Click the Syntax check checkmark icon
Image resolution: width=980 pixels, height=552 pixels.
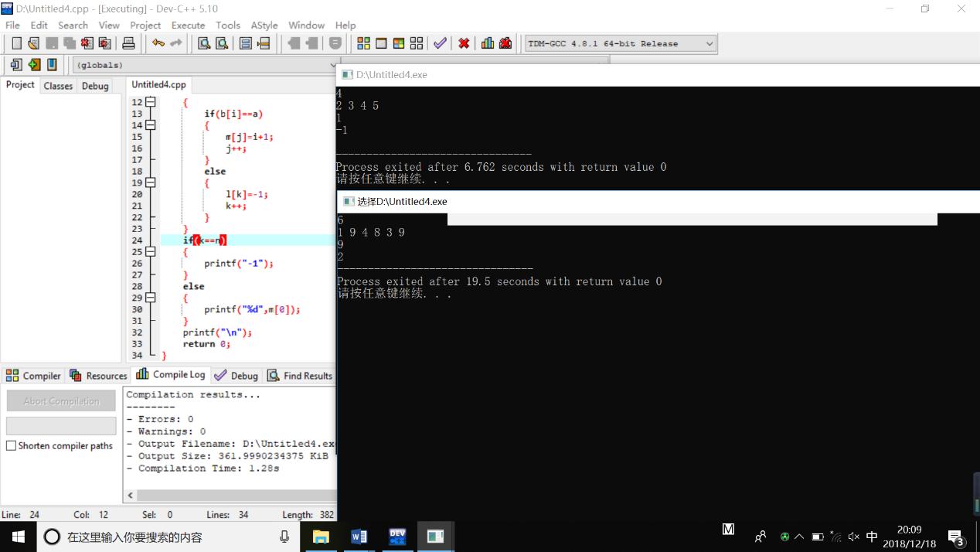[440, 43]
